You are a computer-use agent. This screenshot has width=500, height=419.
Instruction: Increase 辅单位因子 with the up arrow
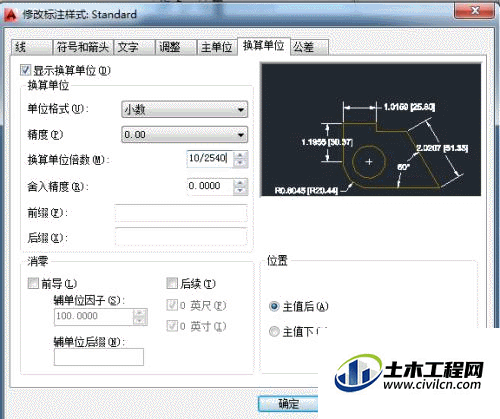coord(140,313)
